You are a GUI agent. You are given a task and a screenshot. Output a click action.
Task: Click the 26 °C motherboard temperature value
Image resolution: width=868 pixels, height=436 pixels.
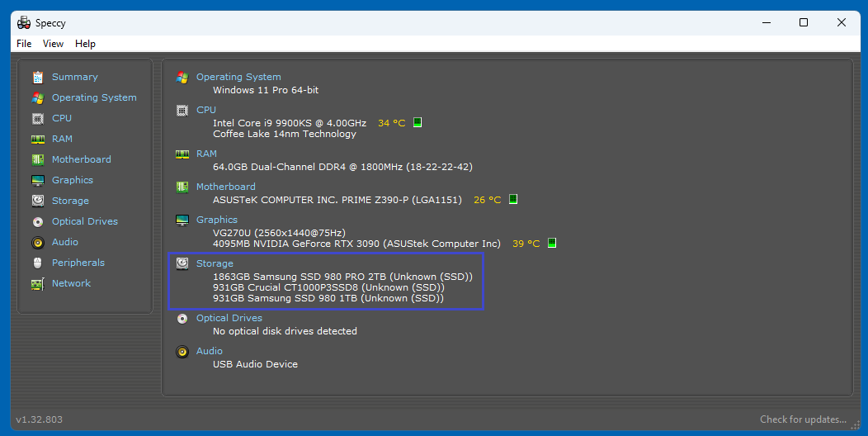487,200
